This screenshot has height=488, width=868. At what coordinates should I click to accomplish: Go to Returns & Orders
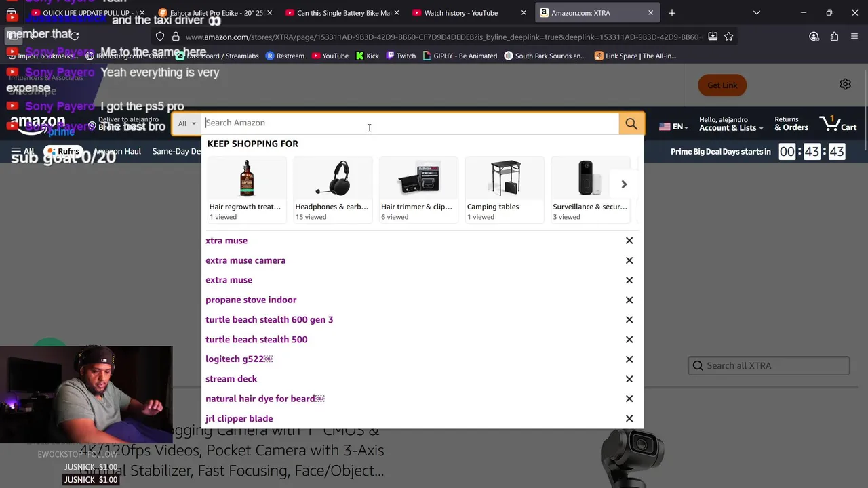pos(791,123)
